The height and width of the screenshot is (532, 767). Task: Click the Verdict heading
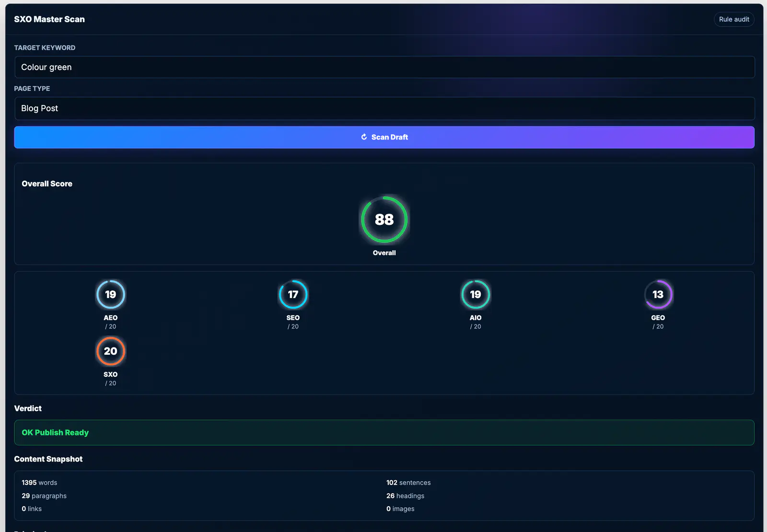[x=28, y=408]
